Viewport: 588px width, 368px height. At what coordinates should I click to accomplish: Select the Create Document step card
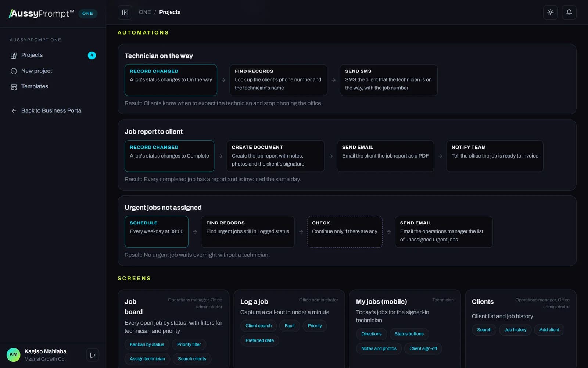pos(276,156)
